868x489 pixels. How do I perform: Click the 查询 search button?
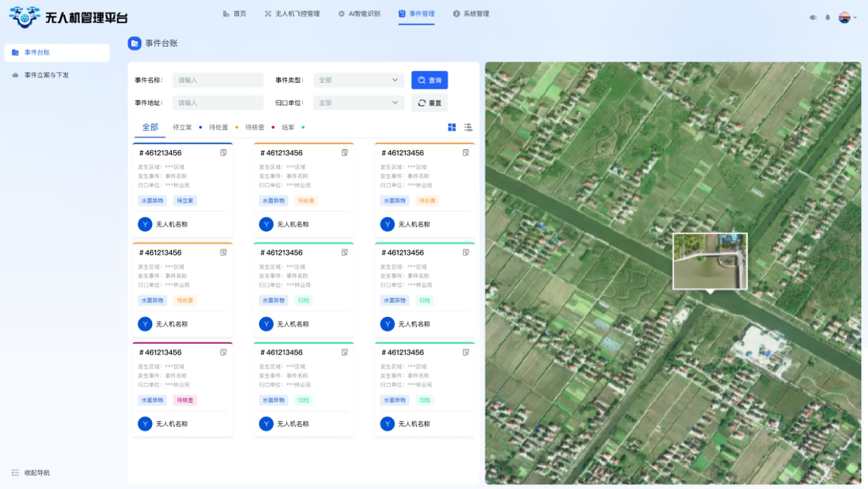pos(430,80)
